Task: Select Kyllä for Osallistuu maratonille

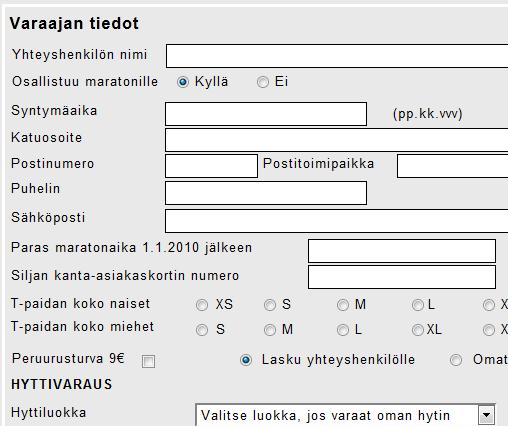Action: pos(183,82)
